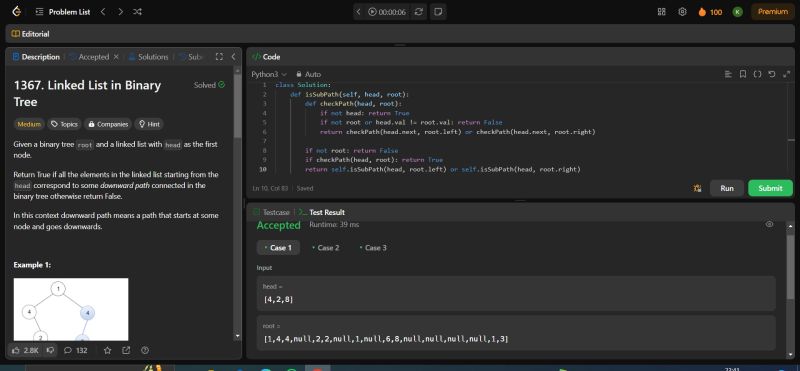Open the Editorial tab
This screenshot has width=800, height=371.
click(31, 34)
